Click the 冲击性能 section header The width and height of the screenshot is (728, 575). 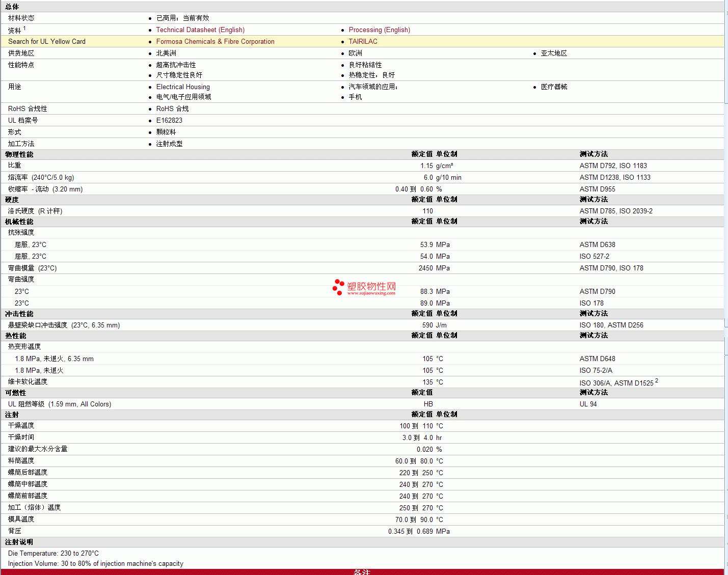coord(19,314)
